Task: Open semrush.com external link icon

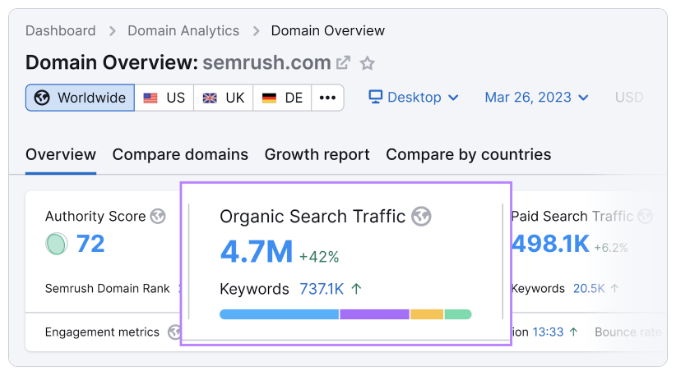Action: click(343, 63)
